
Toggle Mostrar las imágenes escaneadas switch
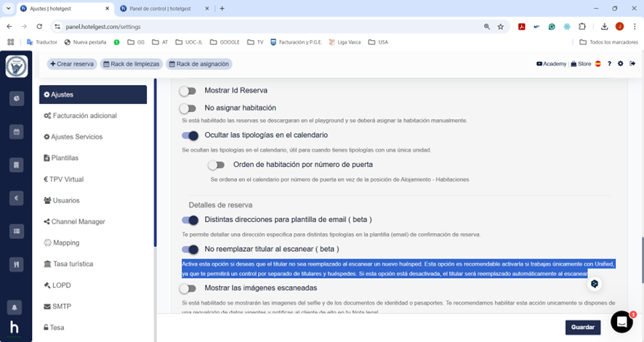pos(189,288)
